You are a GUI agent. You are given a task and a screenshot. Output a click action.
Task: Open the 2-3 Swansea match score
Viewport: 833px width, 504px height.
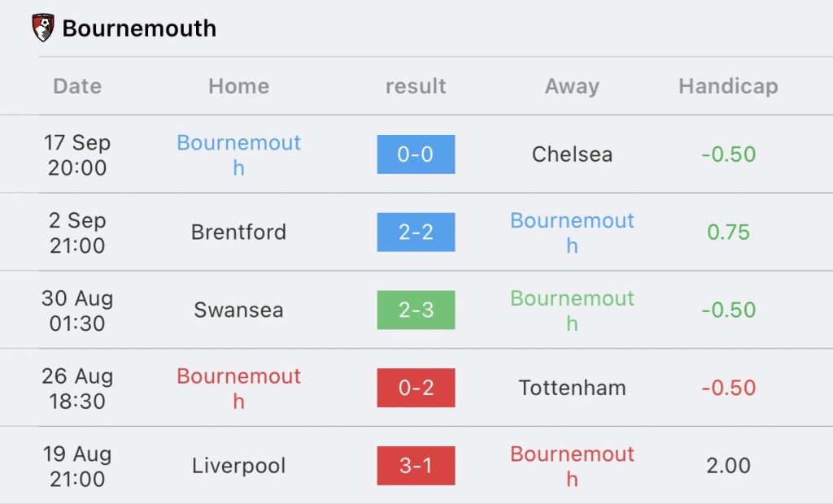(416, 310)
